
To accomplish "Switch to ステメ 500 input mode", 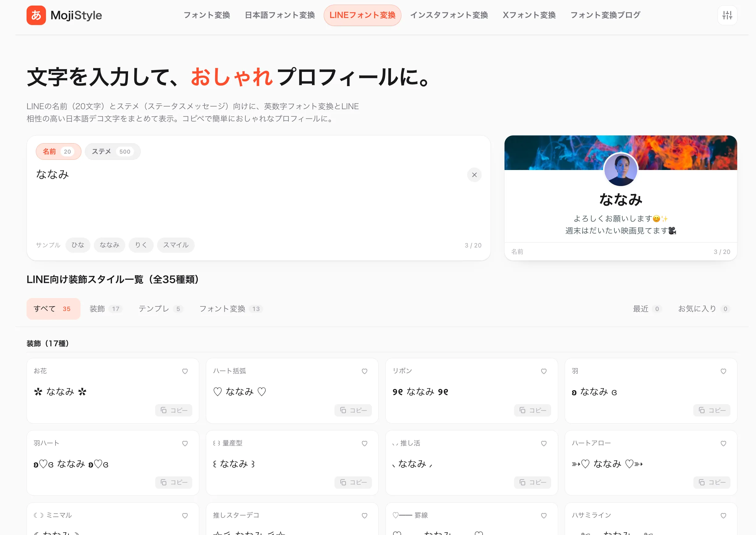I will point(112,151).
